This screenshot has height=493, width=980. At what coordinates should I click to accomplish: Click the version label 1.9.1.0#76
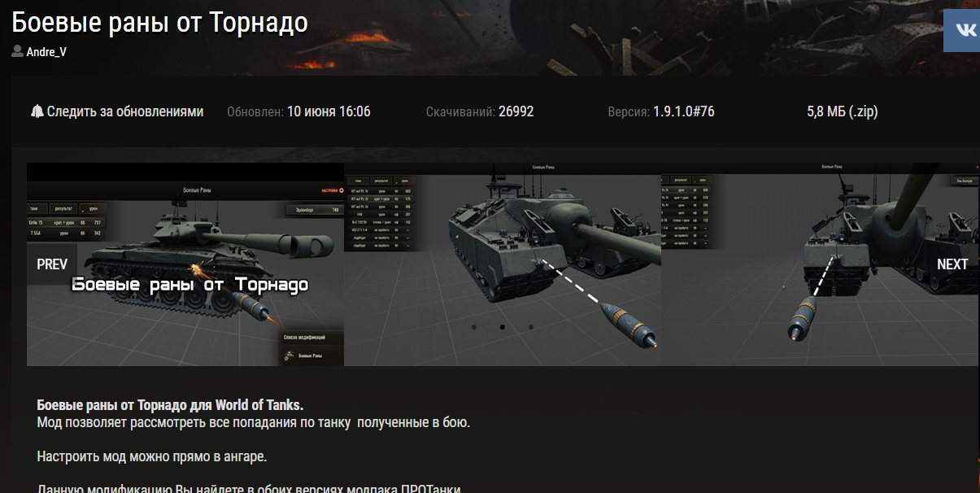tap(684, 111)
